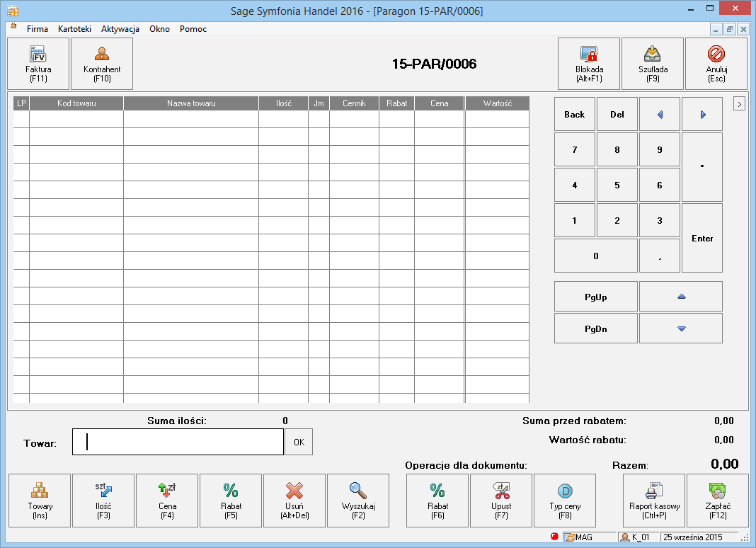This screenshot has height=548, width=756.
Task: Click the K_01 user status entry
Action: tap(638, 537)
